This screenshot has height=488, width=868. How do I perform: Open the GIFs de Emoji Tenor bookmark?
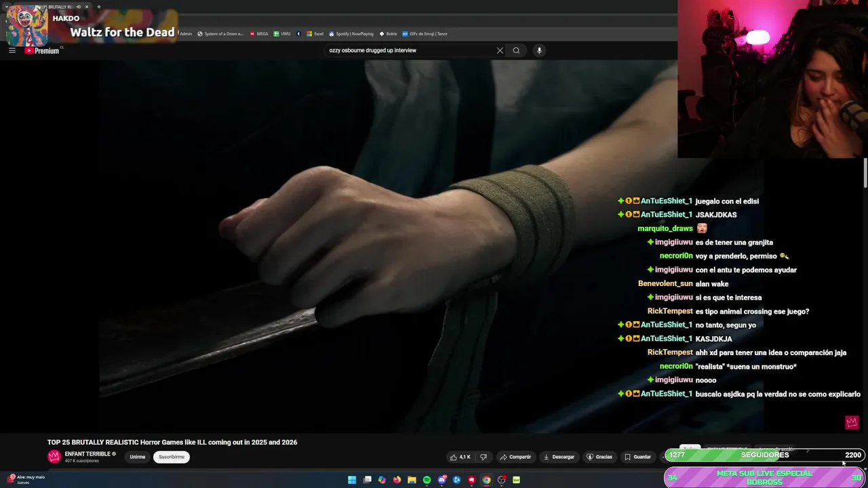click(x=425, y=33)
